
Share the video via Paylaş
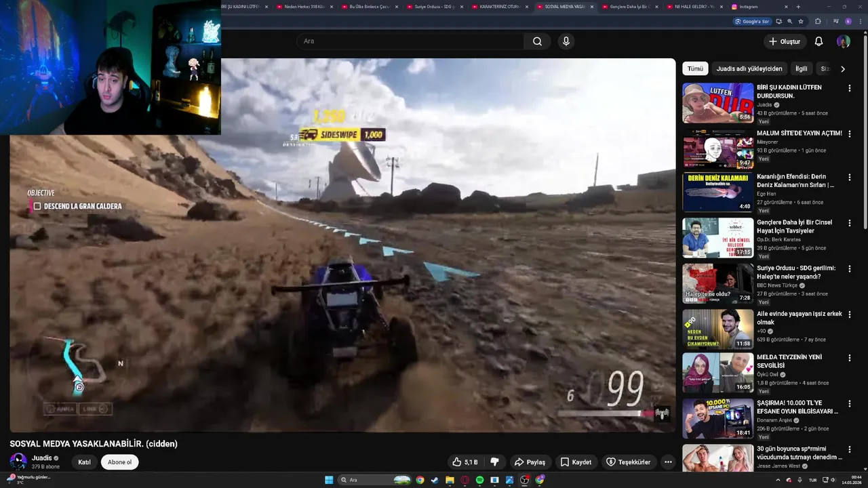click(530, 462)
